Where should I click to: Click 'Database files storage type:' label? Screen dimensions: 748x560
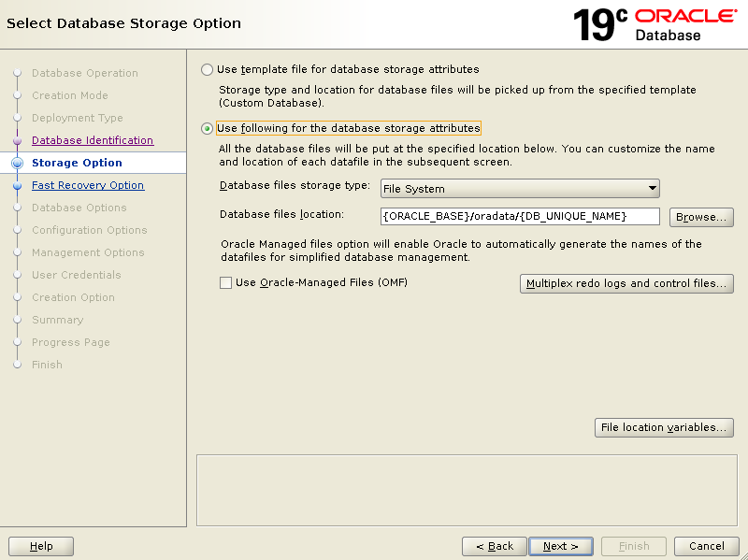295,185
